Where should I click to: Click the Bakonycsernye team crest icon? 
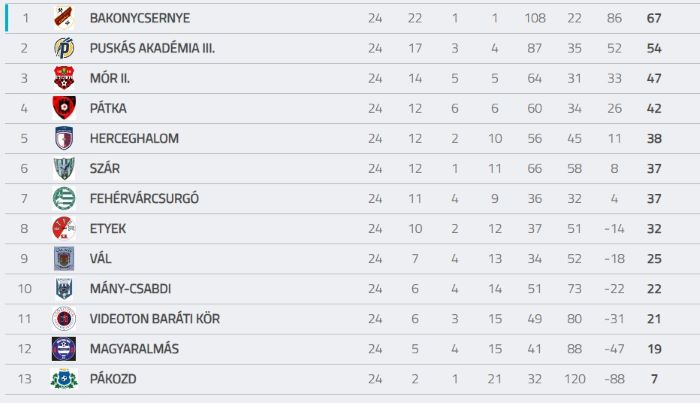(x=64, y=18)
